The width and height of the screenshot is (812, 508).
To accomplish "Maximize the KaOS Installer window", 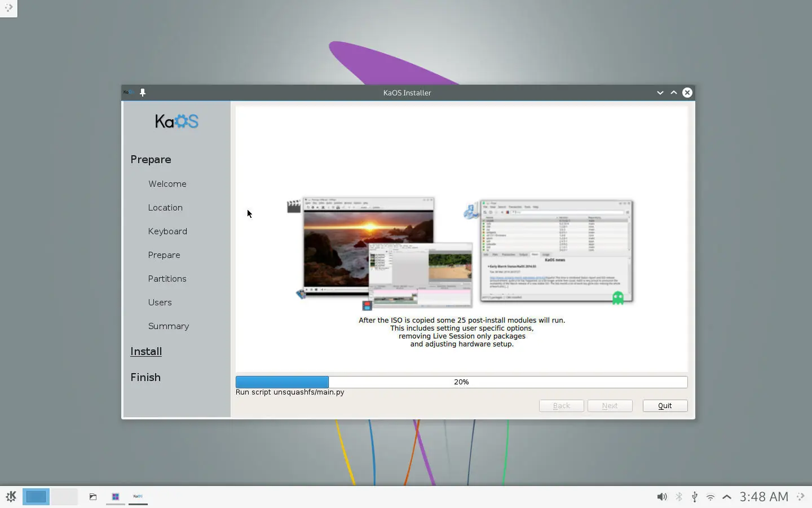I will click(674, 93).
